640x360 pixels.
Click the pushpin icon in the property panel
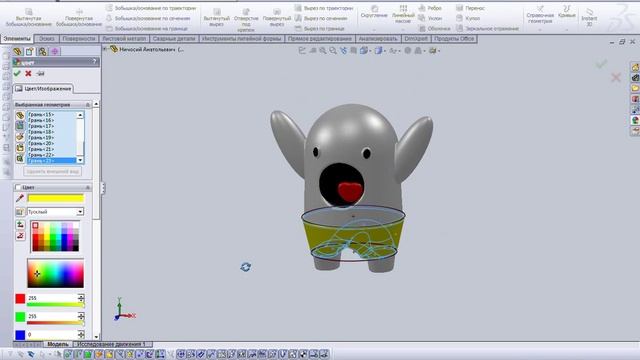coord(40,73)
